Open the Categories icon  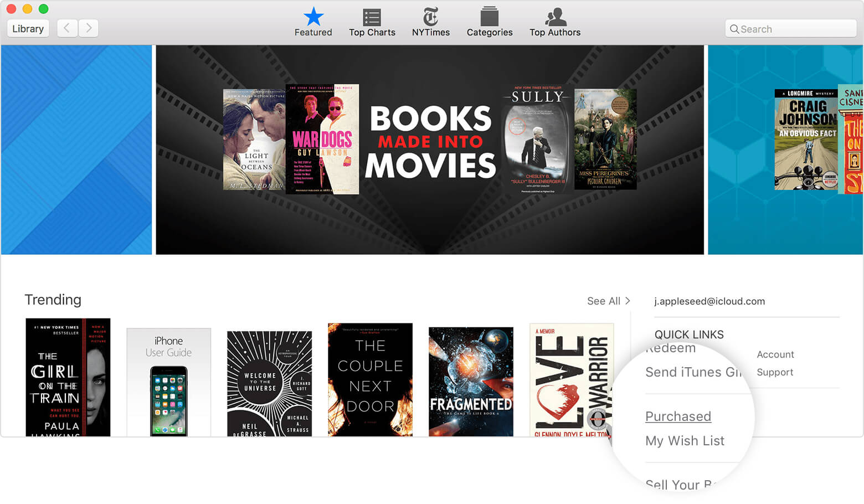coord(489,22)
